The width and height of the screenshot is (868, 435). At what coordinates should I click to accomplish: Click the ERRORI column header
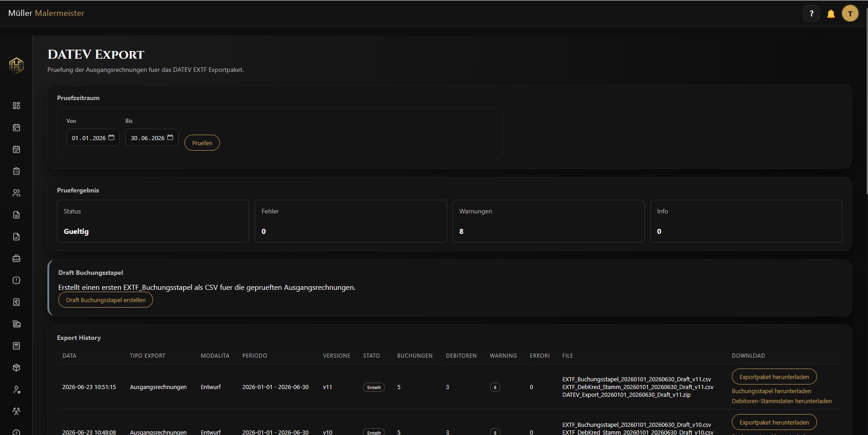pyautogui.click(x=540, y=356)
